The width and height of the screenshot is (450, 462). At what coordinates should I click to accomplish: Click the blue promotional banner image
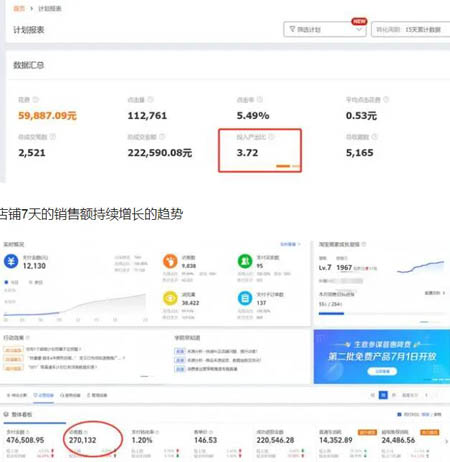point(382,356)
